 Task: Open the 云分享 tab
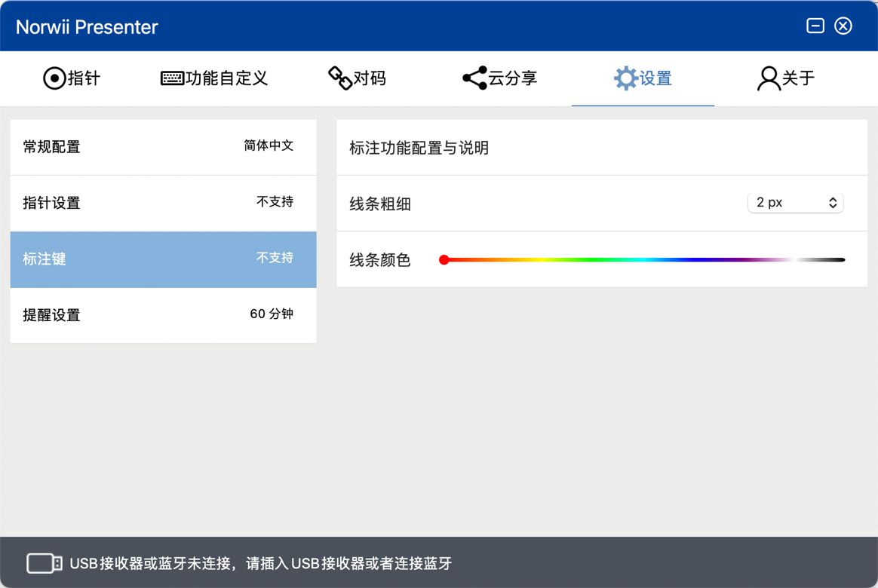500,78
